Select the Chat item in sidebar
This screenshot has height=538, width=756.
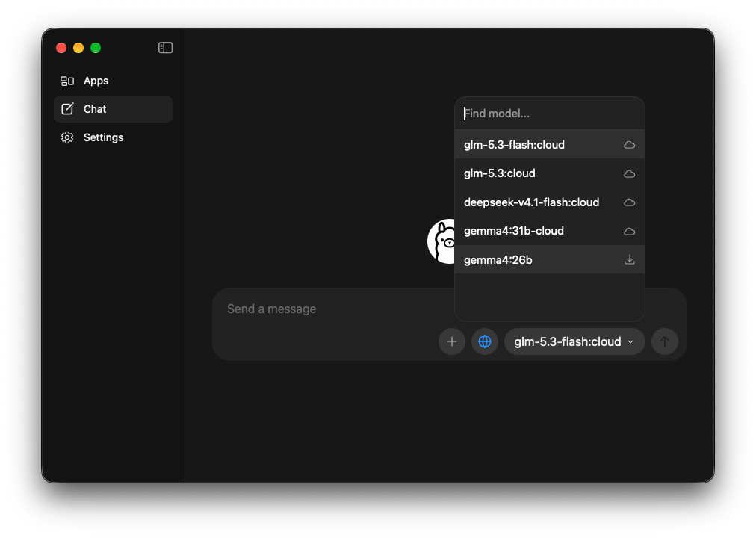click(114, 109)
